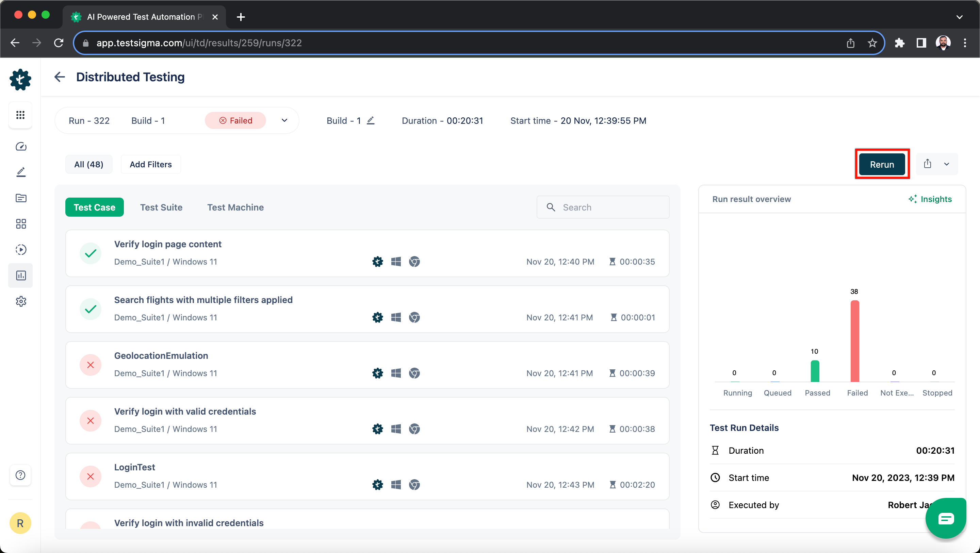The width and height of the screenshot is (980, 553).
Task: Expand the export options chevron next to share
Action: (947, 164)
